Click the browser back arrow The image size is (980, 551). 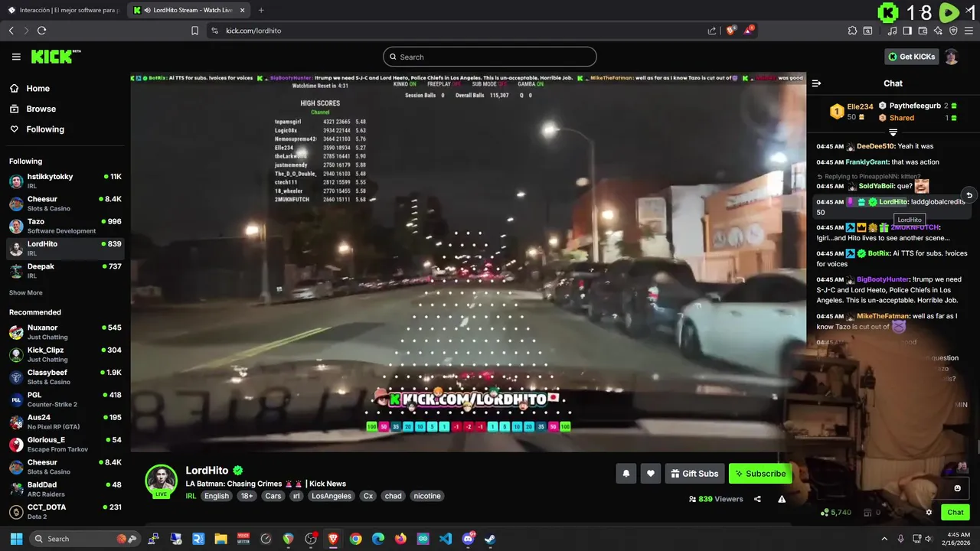tap(11, 31)
